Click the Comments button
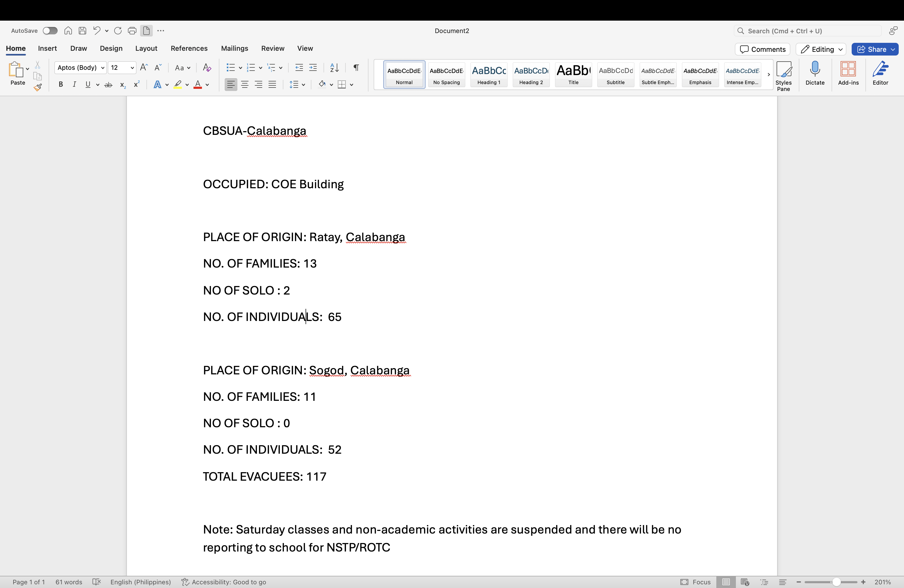This screenshot has height=588, width=904. click(x=762, y=49)
